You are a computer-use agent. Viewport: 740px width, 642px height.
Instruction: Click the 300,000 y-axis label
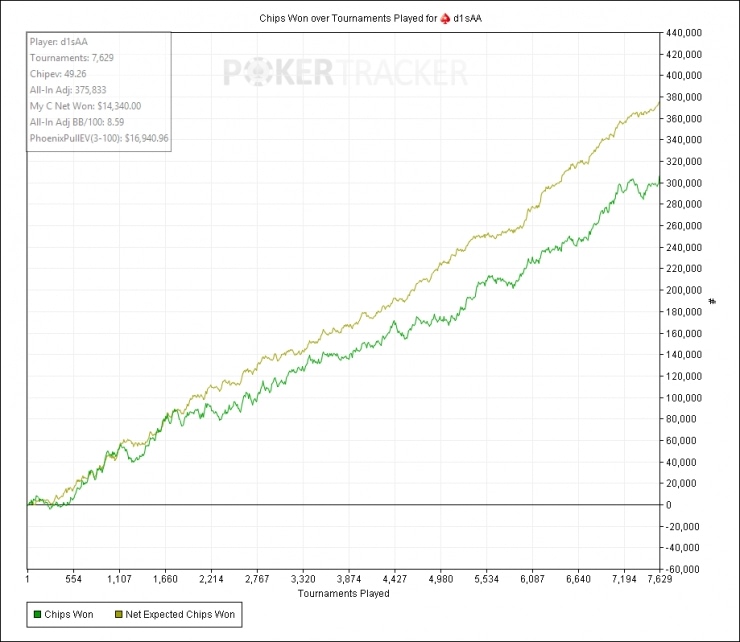coord(684,183)
